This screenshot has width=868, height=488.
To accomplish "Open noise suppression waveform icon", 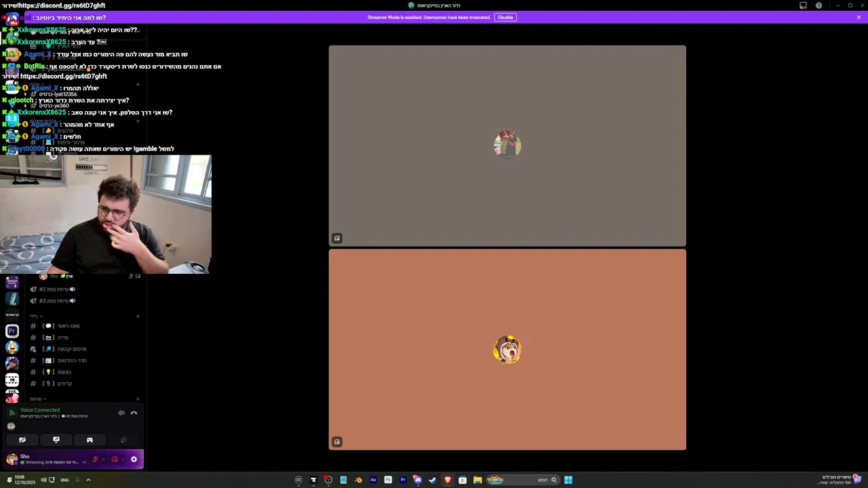I will tap(121, 413).
